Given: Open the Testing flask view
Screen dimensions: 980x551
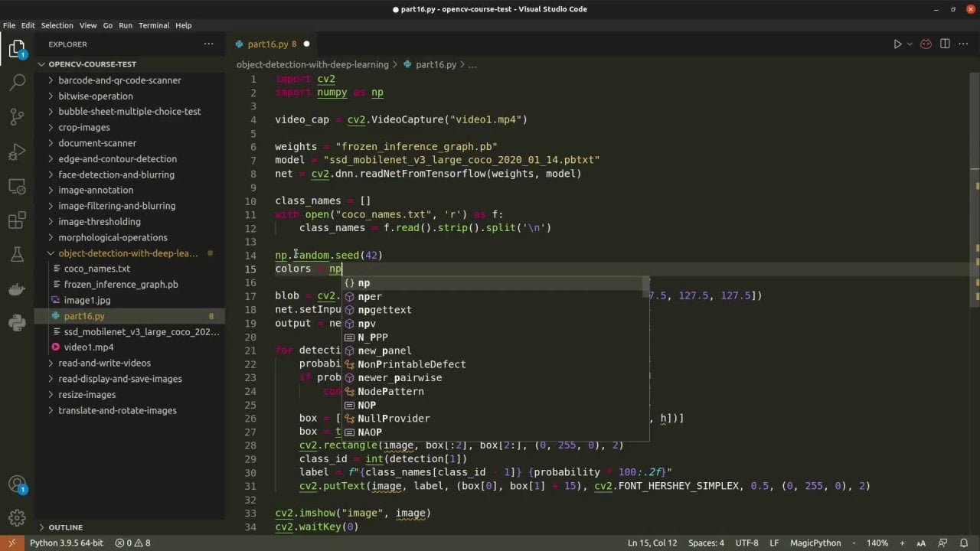Looking at the screenshot, I should (17, 255).
